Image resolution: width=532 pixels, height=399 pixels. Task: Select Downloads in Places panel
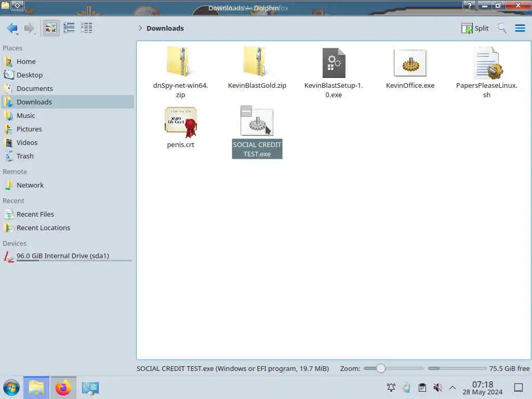click(x=68, y=102)
